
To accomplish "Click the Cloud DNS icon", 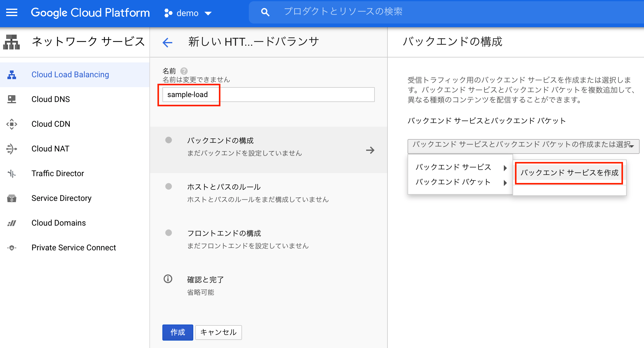I will pyautogui.click(x=12, y=99).
